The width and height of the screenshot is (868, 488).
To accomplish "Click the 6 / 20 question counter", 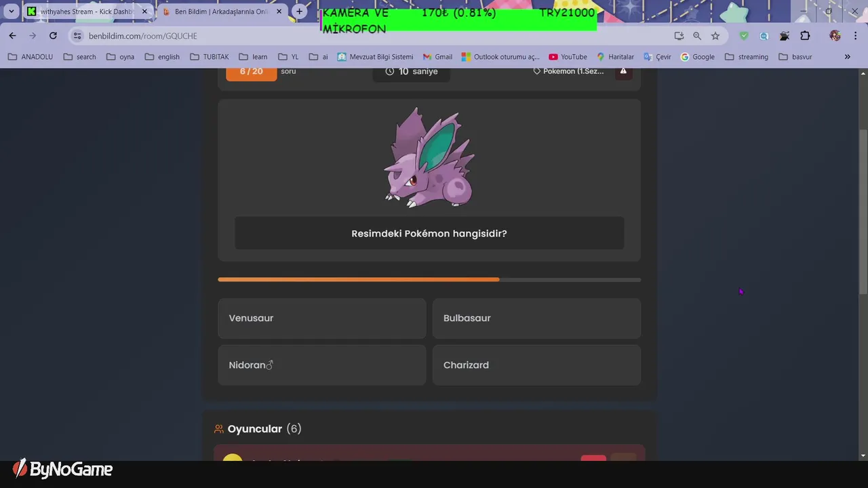I will tap(252, 71).
